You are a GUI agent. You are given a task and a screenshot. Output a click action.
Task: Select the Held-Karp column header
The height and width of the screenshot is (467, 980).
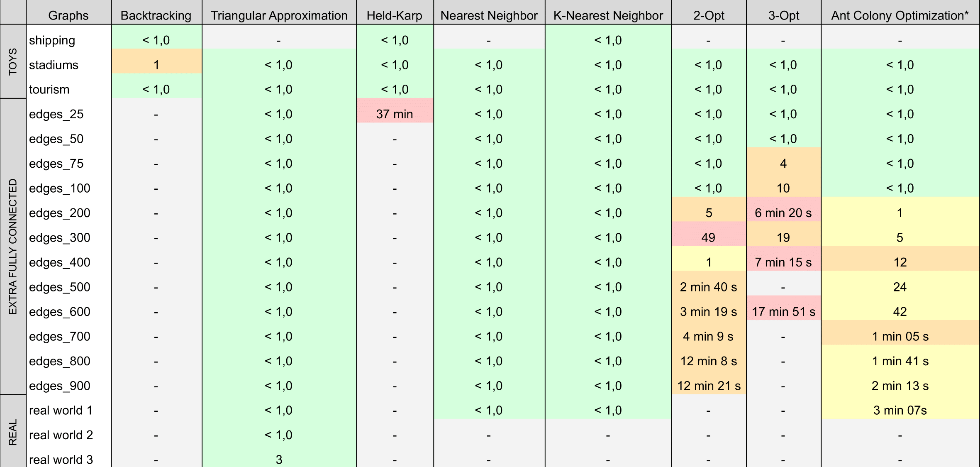pyautogui.click(x=394, y=15)
